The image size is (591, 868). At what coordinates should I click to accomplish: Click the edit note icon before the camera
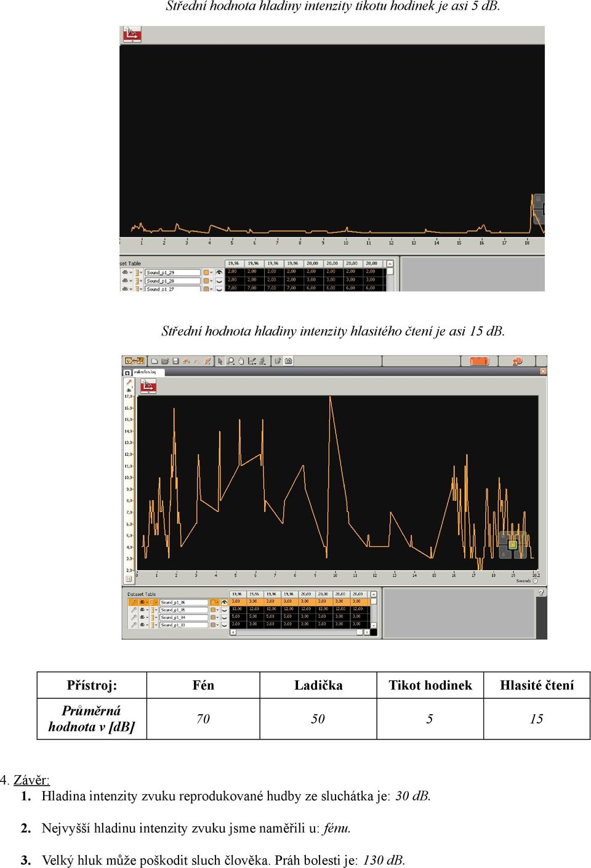click(x=278, y=361)
